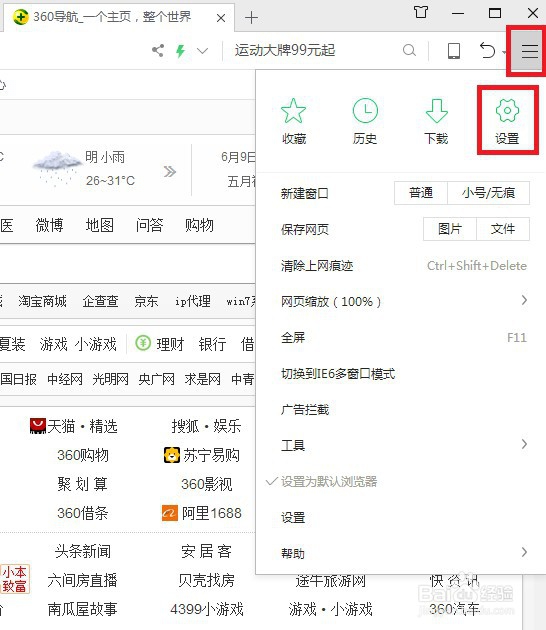
Task: Click the green 理财 coin icon
Action: click(x=143, y=343)
